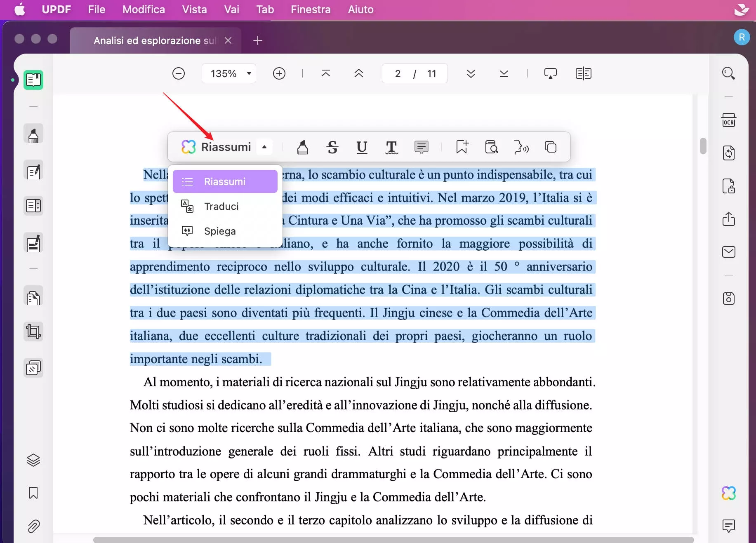The image size is (756, 543).
Task: Click the Search magnifier icon
Action: coord(728,73)
